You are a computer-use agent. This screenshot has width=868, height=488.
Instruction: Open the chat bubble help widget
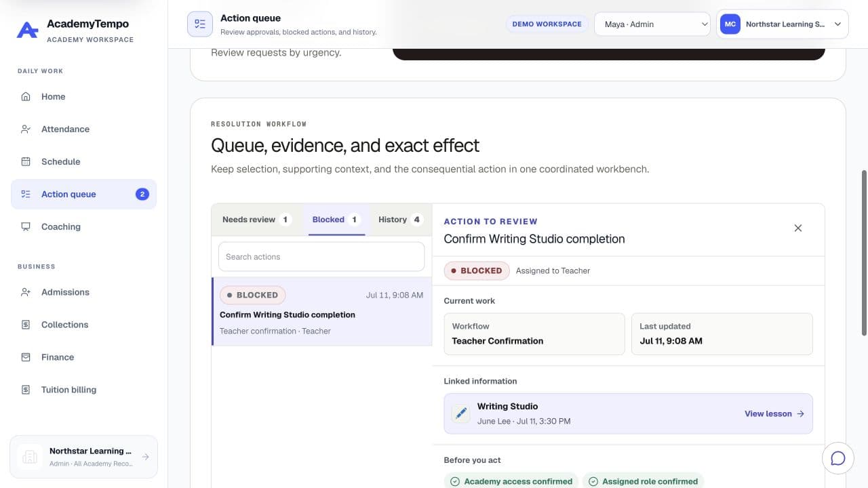837,458
